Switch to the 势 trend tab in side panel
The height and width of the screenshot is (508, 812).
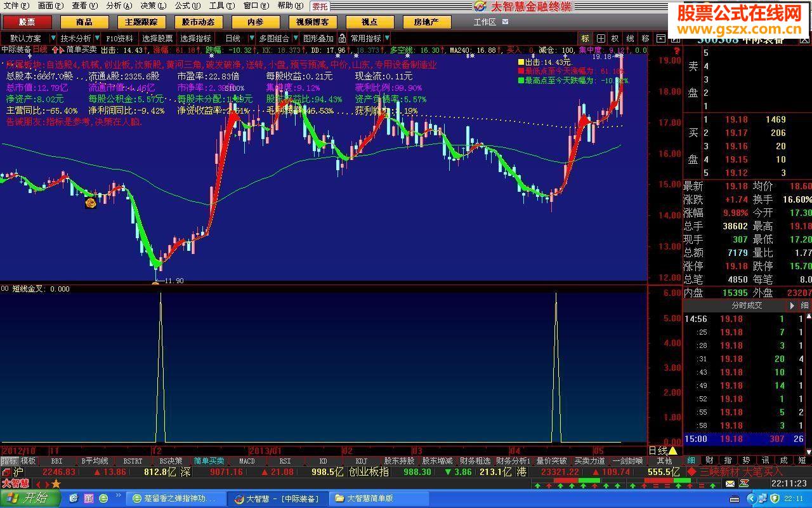click(747, 460)
